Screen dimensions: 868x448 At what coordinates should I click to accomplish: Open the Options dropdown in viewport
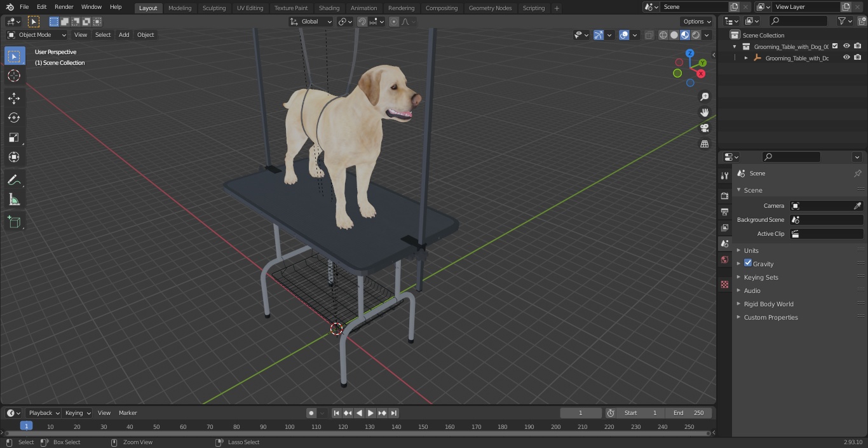[697, 22]
